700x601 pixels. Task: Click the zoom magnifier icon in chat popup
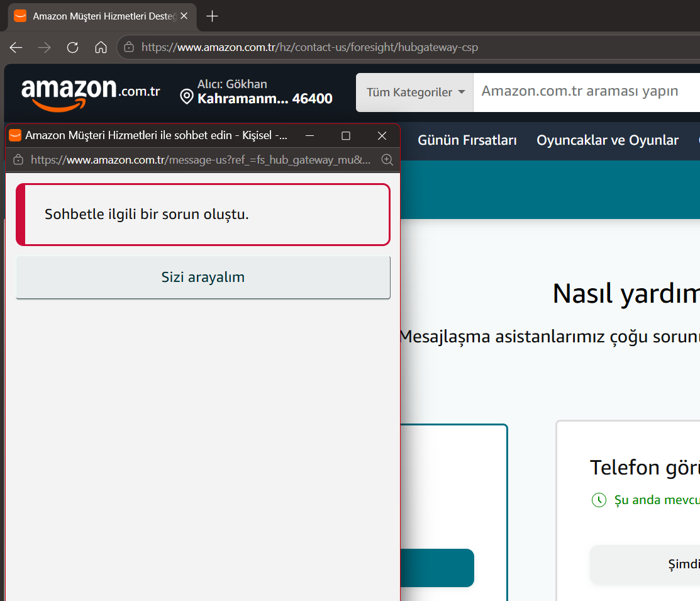pyautogui.click(x=387, y=159)
